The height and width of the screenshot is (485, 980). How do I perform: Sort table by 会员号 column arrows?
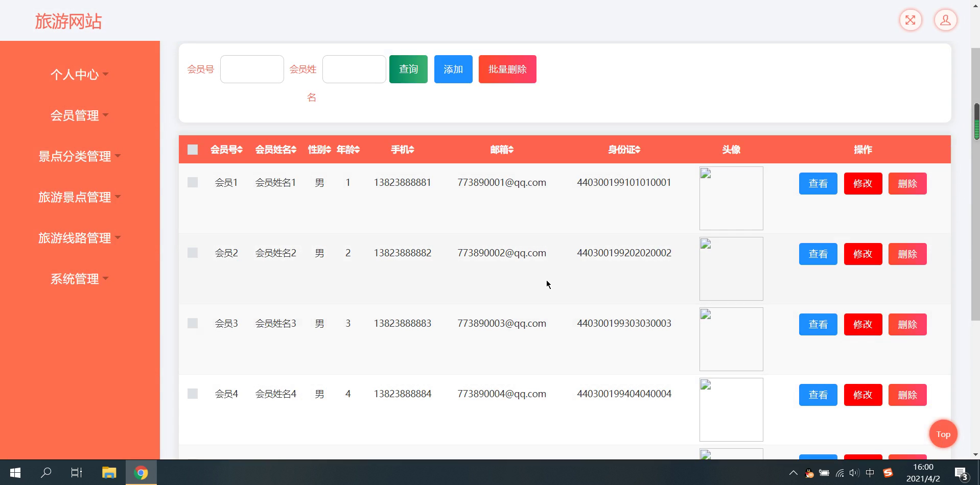(x=240, y=150)
